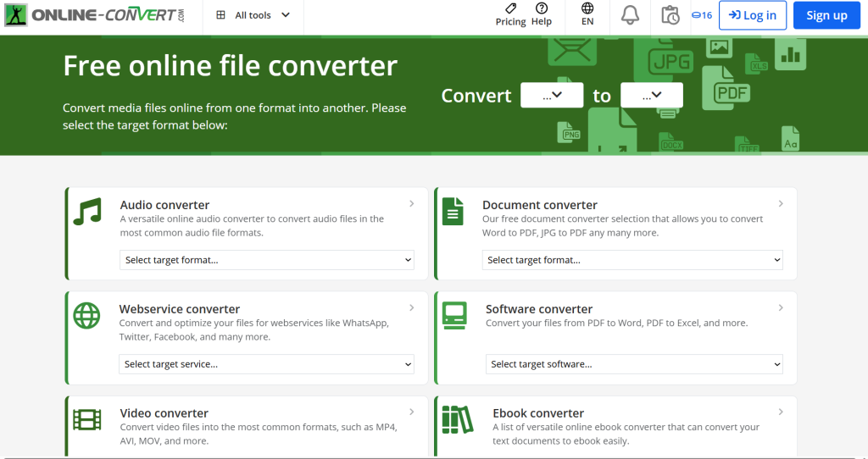Click the Sign up button

[x=826, y=15]
